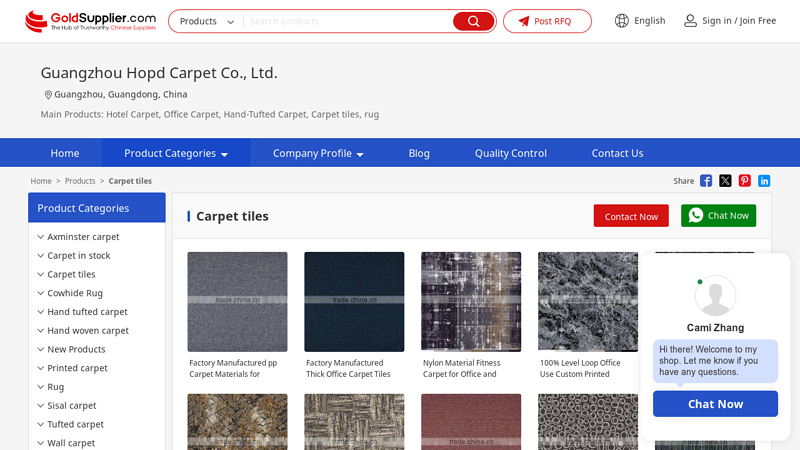The image size is (800, 450).
Task: Click the Home breadcrumb link
Action: [41, 181]
